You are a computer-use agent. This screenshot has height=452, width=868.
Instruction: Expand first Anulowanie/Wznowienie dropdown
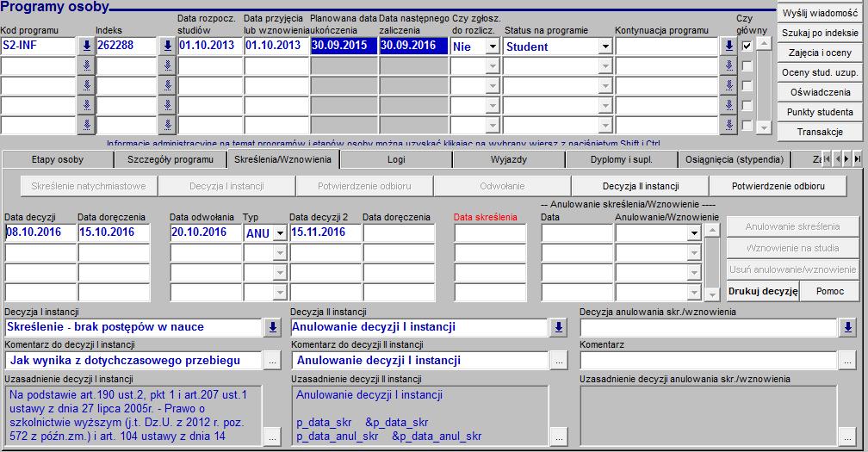tap(694, 233)
